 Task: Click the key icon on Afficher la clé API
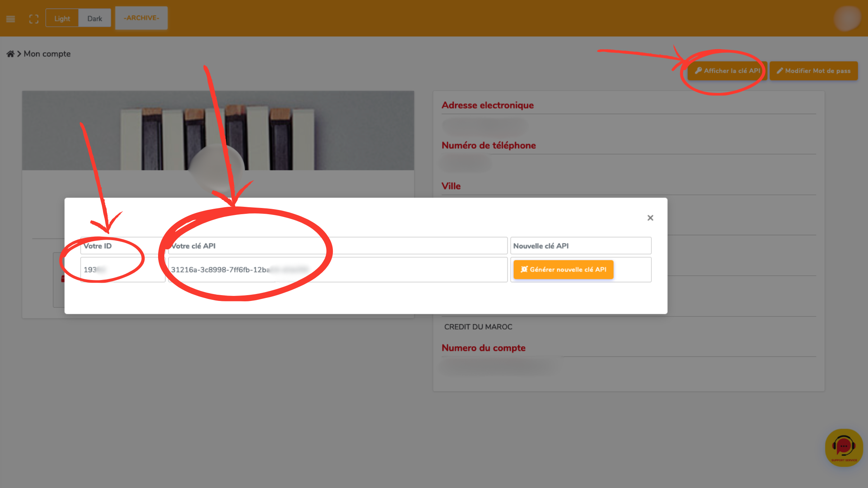coord(698,70)
